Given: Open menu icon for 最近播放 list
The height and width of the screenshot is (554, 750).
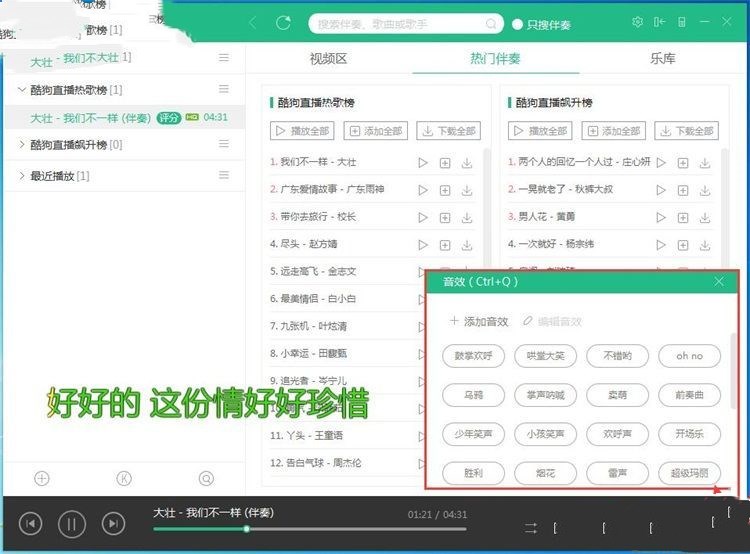Looking at the screenshot, I should click(223, 175).
